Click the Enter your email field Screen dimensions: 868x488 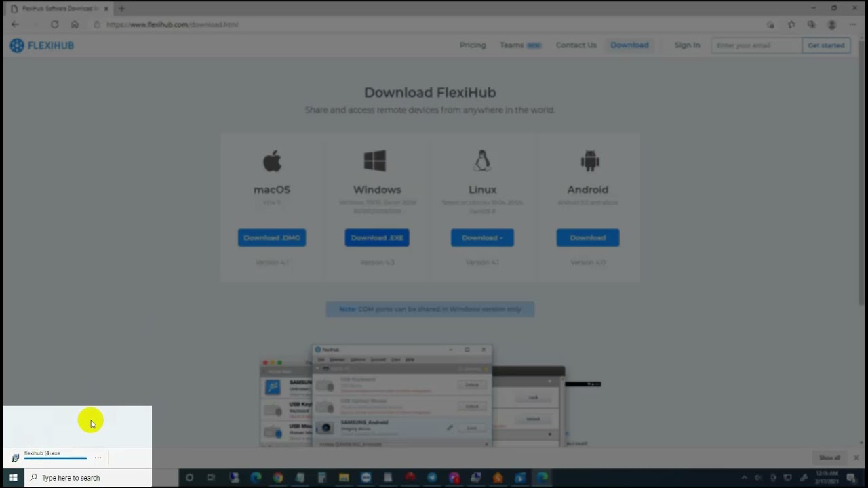[756, 45]
